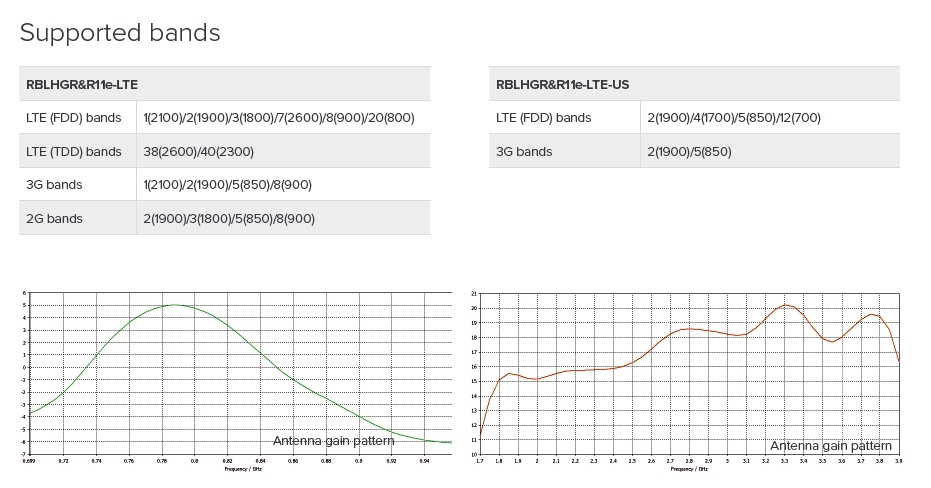The height and width of the screenshot is (488, 931).
Task: Click the "2G bands" row label
Action: pos(54,218)
